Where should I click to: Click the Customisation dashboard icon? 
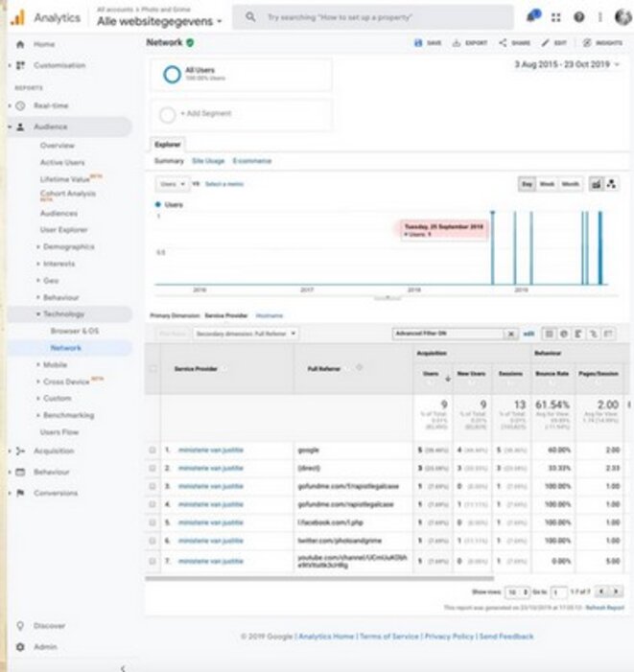20,65
